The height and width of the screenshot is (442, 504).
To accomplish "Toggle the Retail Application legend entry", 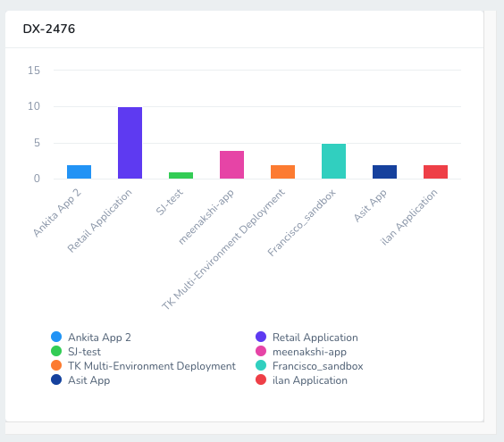I will [x=307, y=338].
